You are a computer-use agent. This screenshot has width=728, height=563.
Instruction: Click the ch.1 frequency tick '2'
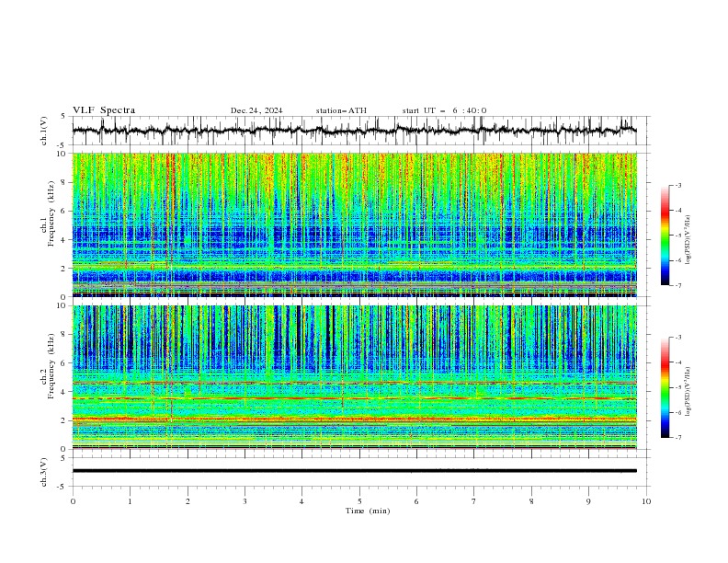(64, 269)
